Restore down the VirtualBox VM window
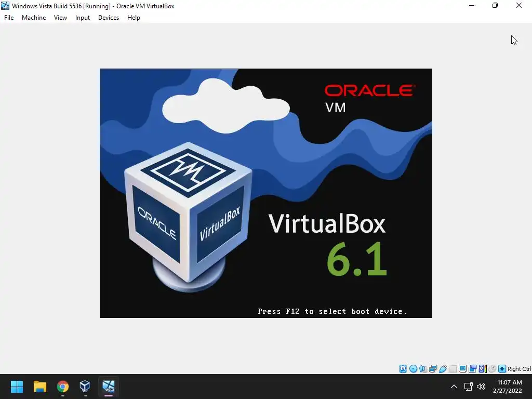This screenshot has height=399, width=532. pyautogui.click(x=495, y=6)
